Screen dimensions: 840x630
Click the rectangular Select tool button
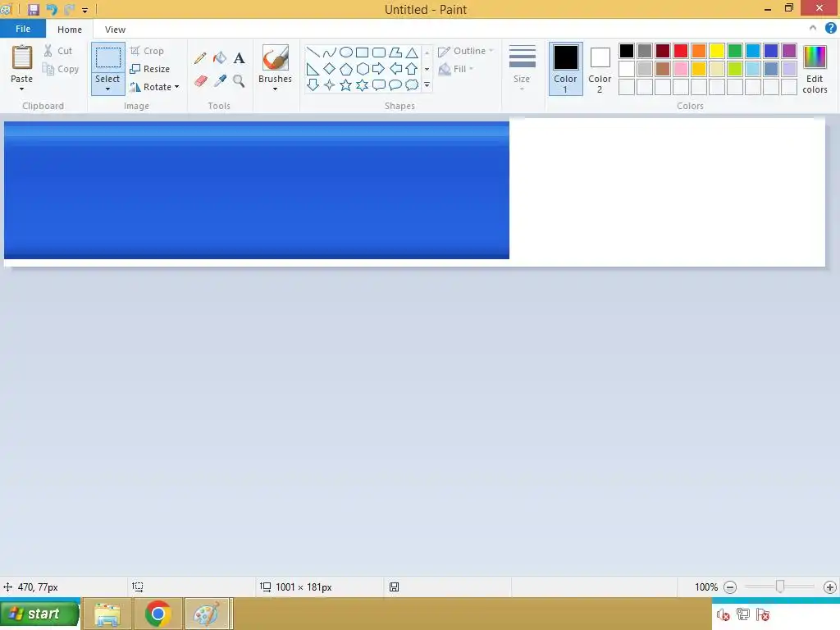tap(107, 57)
